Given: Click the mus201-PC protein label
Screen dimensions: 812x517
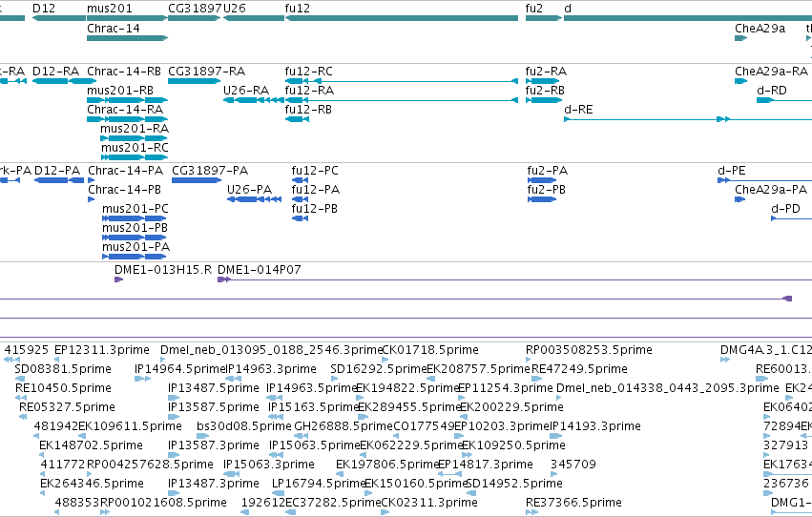Looking at the screenshot, I should 135,209.
